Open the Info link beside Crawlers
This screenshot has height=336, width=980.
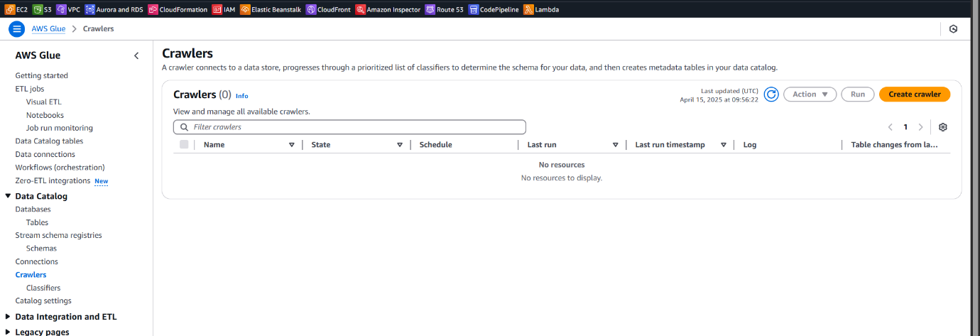coord(242,95)
